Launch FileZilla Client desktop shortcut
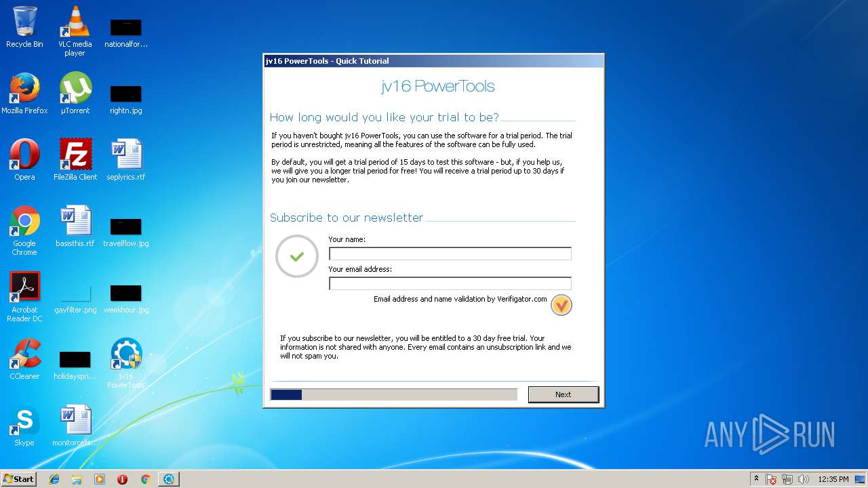Image resolution: width=868 pixels, height=488 pixels. (x=75, y=160)
